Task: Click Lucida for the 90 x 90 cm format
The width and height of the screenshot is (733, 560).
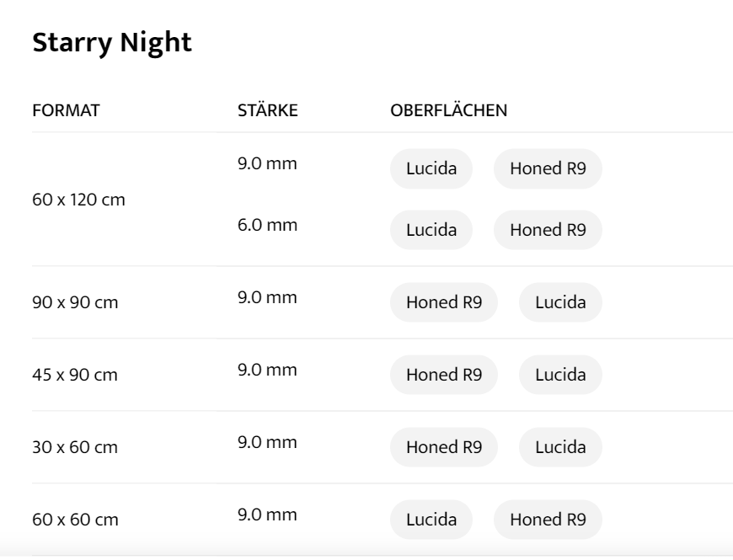Action: (560, 302)
